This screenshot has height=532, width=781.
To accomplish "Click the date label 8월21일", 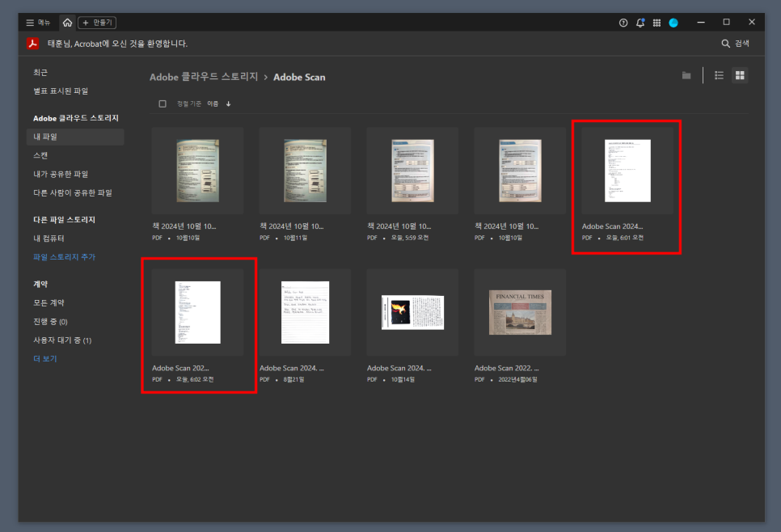I will 293,379.
